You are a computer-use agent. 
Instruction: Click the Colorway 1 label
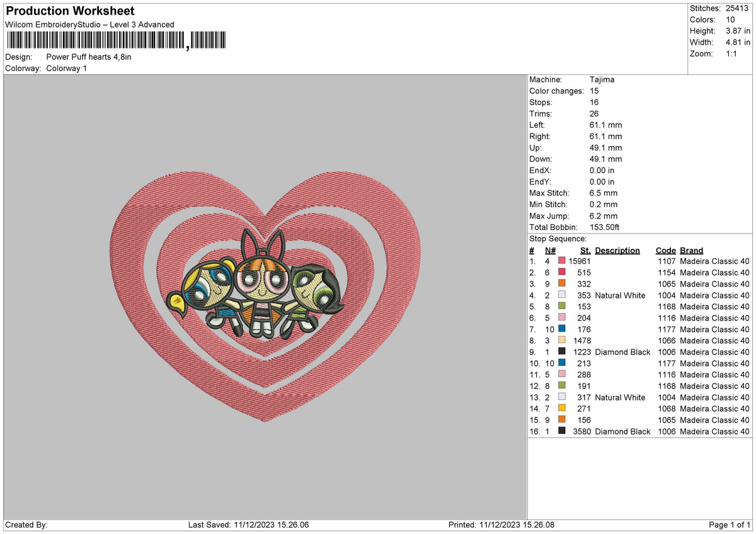(x=67, y=68)
